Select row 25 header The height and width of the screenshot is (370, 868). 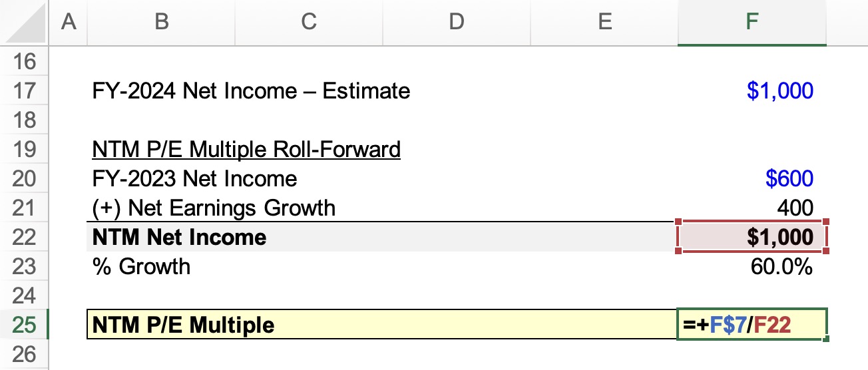pos(25,325)
